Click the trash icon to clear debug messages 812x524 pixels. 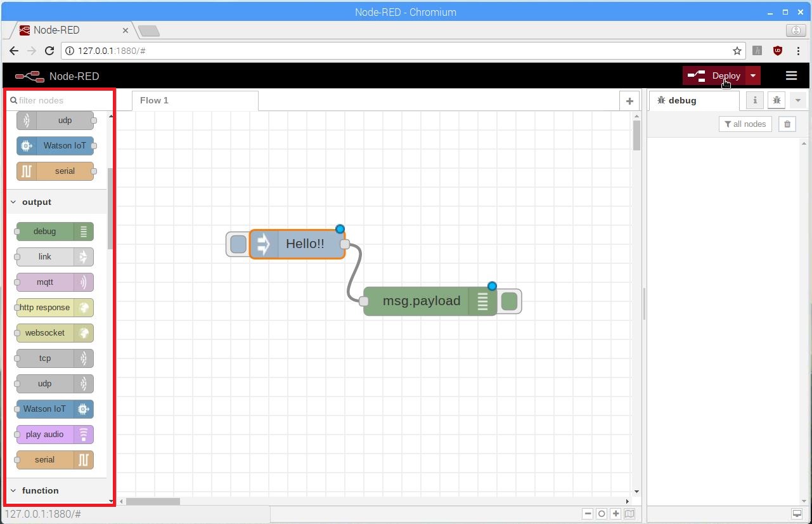tap(787, 124)
